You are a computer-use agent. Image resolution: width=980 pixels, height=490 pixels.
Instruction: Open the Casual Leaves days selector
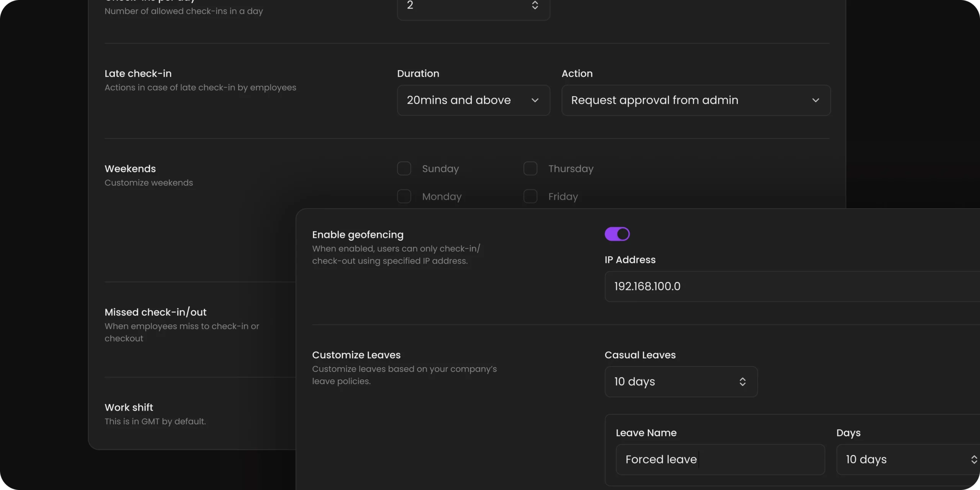[x=681, y=382]
